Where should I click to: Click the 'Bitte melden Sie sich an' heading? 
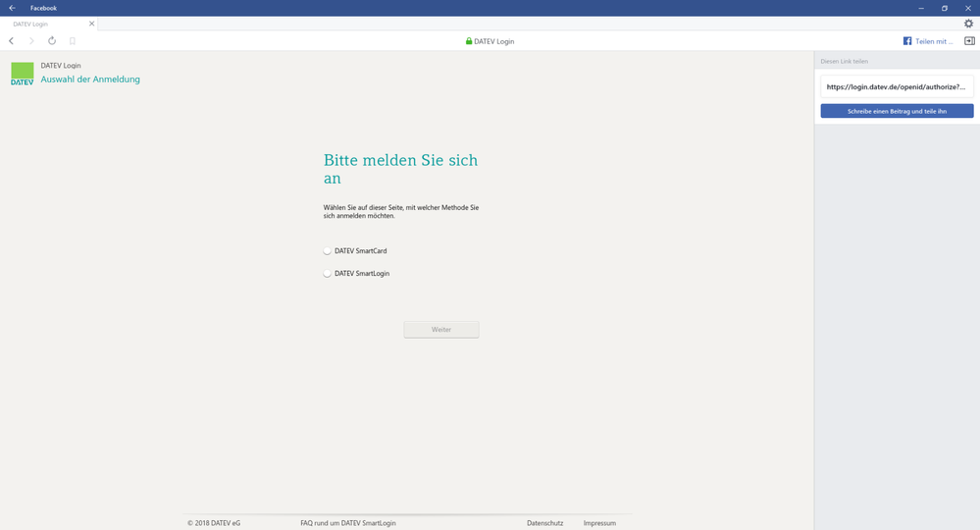point(400,169)
